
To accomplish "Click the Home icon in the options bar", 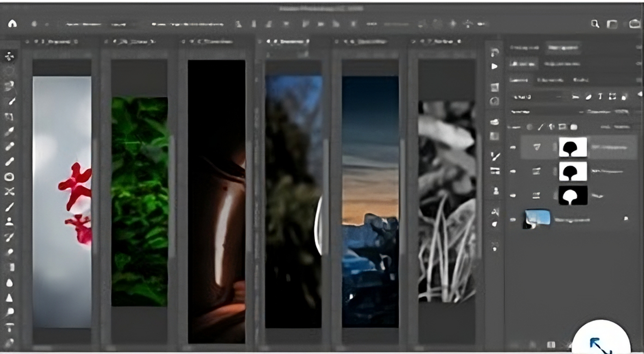I will click(12, 24).
